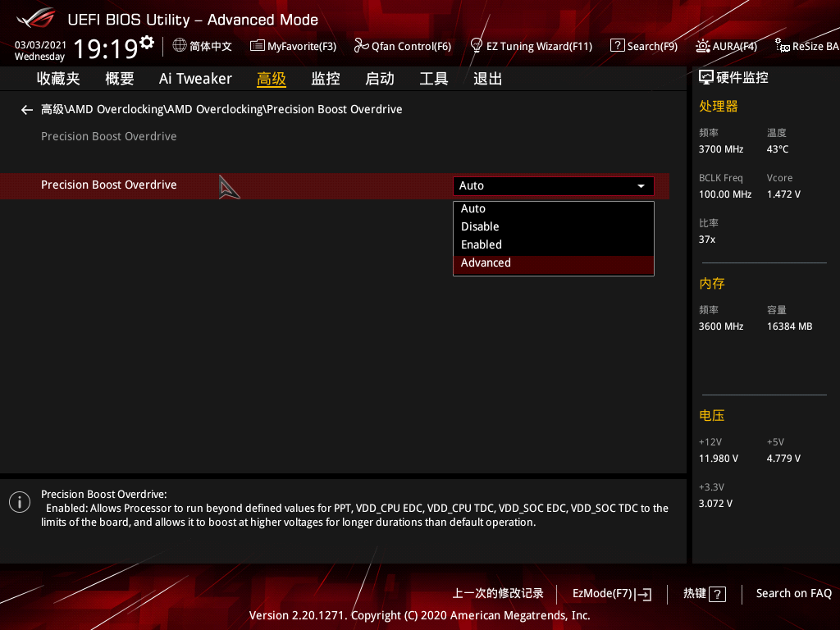Launch the EZ Tuning Wizard
Screen dimensions: 840x630
coord(531,46)
